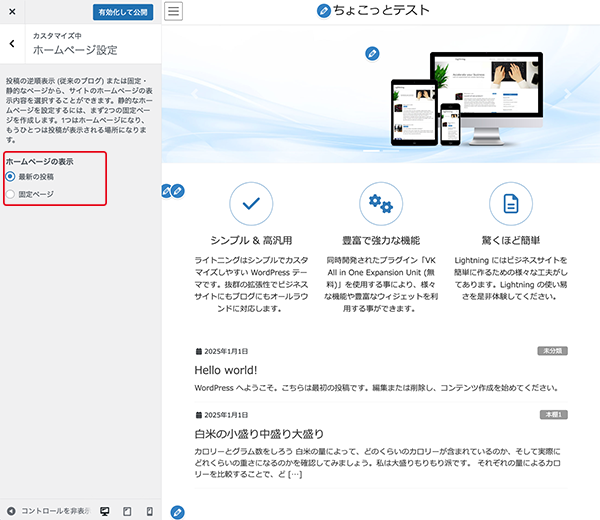
Task: Click edit pencil at bottom of preview
Action: point(179,512)
